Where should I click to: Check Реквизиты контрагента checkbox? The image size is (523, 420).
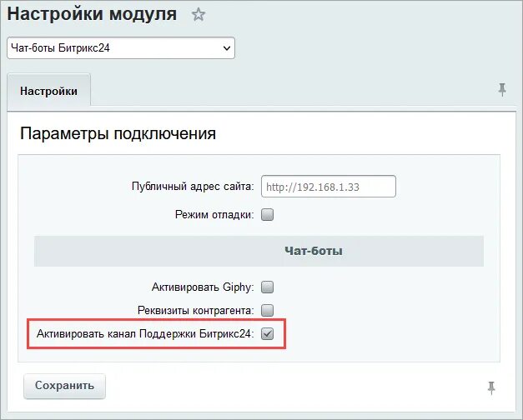point(267,310)
